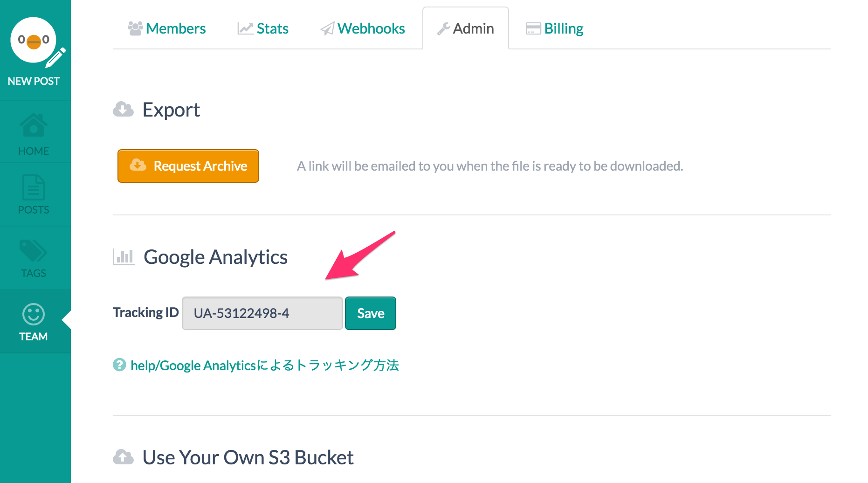The height and width of the screenshot is (483, 868).
Task: Click the Google Analytics bar chart icon
Action: click(124, 257)
